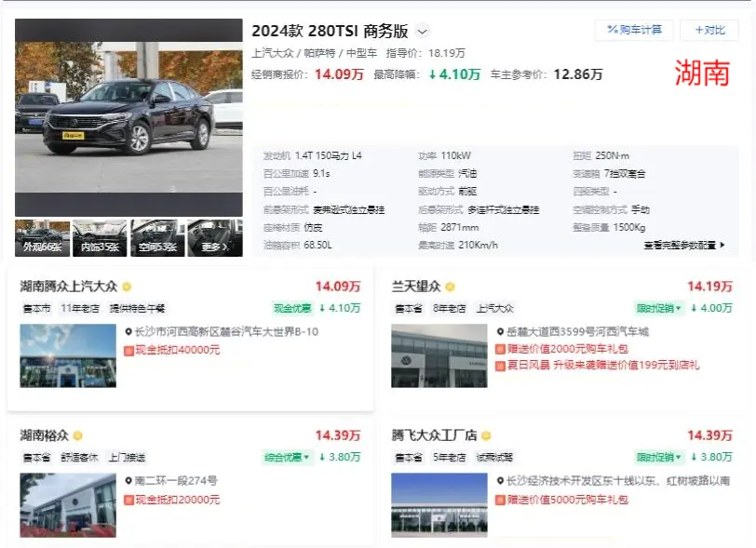
Task: Click red promo icon for 赠送价值2000元购车礼包
Action: (501, 349)
